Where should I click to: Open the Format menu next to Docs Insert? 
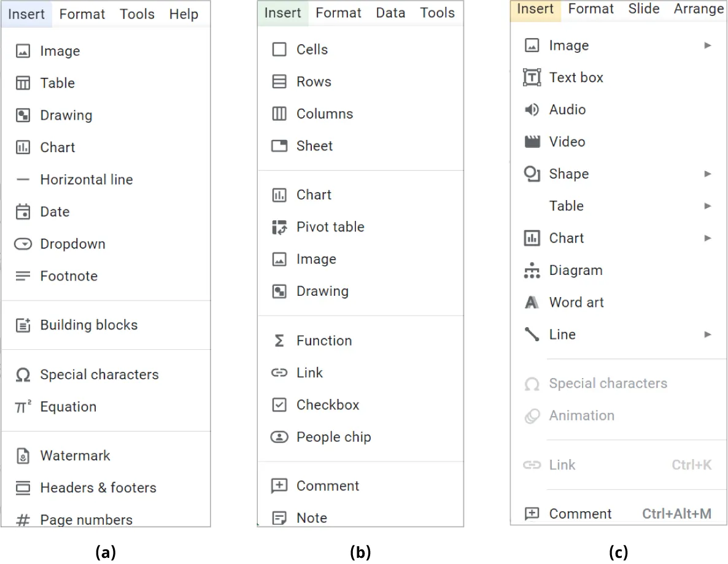[x=82, y=14]
